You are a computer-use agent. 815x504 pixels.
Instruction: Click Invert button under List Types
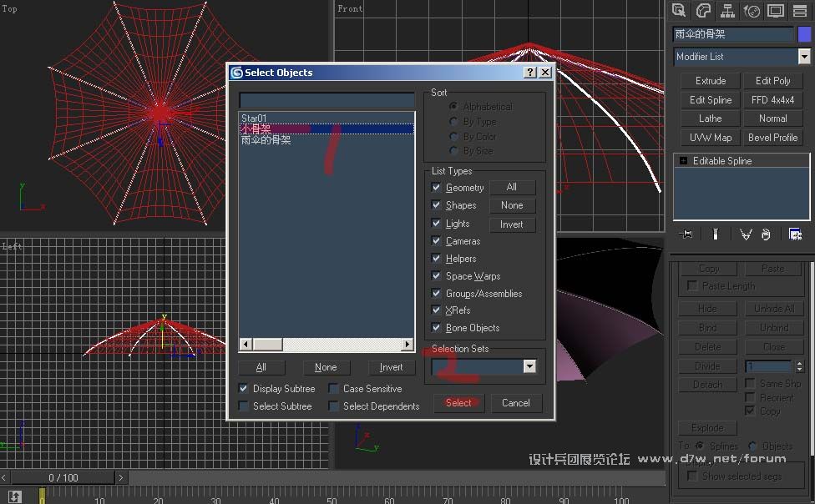point(512,224)
